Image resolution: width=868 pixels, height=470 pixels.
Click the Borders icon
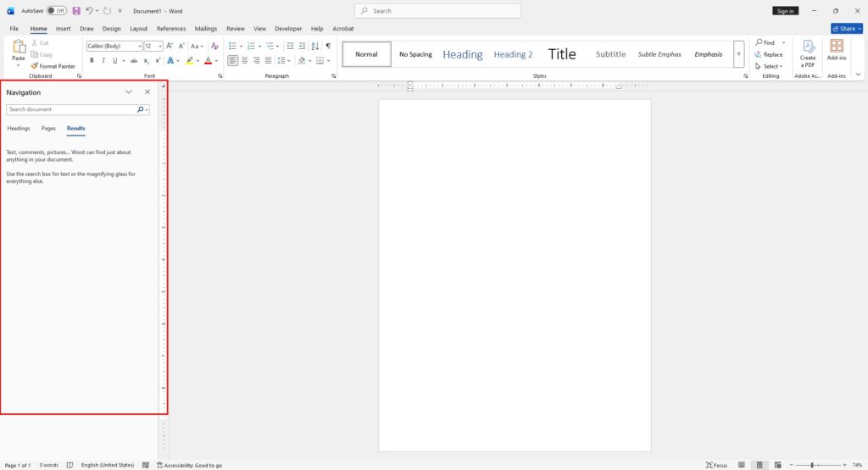coord(320,61)
